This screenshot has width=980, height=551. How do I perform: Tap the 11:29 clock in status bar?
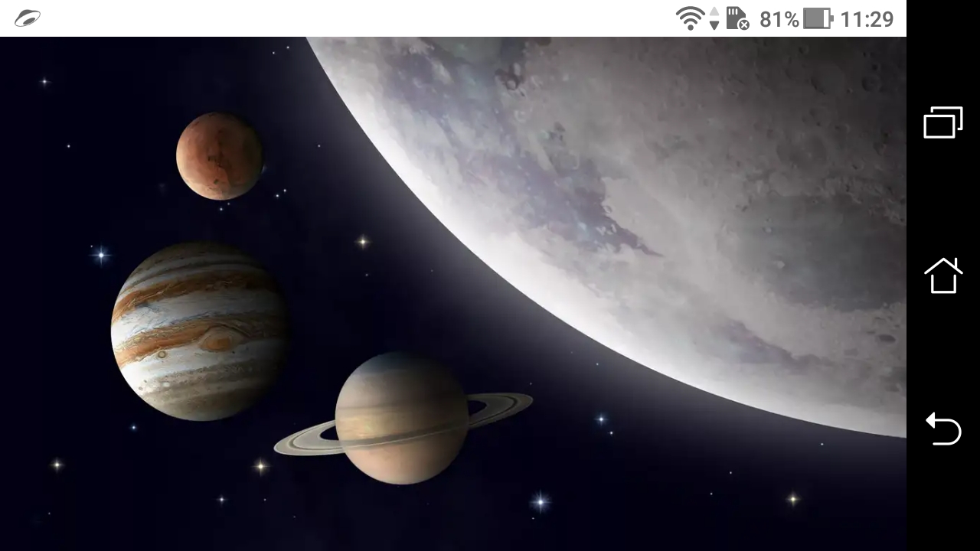coord(867,19)
